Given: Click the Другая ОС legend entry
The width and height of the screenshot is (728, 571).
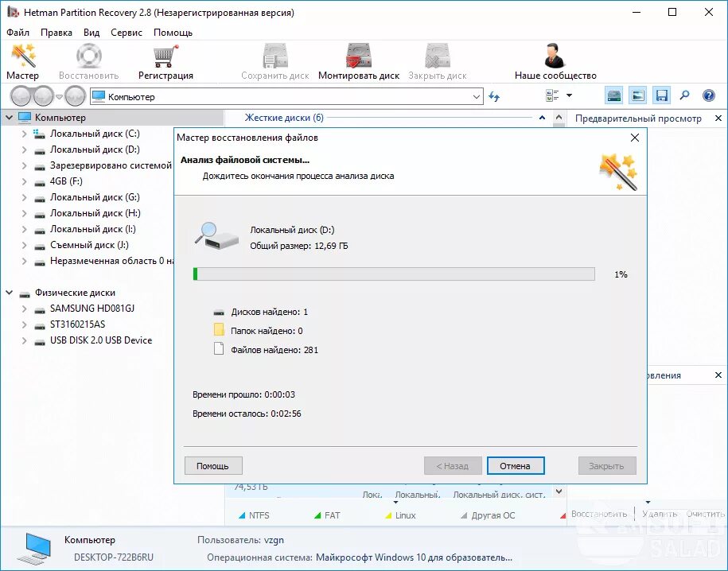Looking at the screenshot, I should click(x=488, y=515).
